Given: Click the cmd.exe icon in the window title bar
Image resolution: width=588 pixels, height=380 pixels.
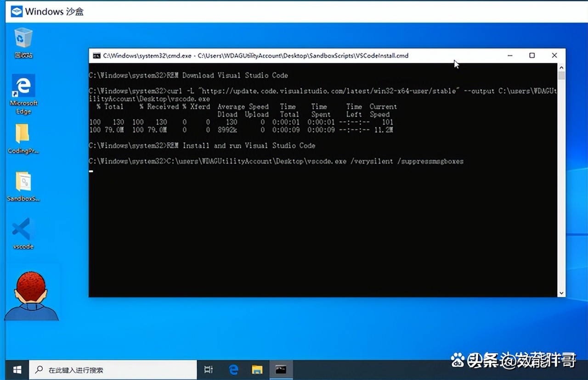Looking at the screenshot, I should pos(96,56).
